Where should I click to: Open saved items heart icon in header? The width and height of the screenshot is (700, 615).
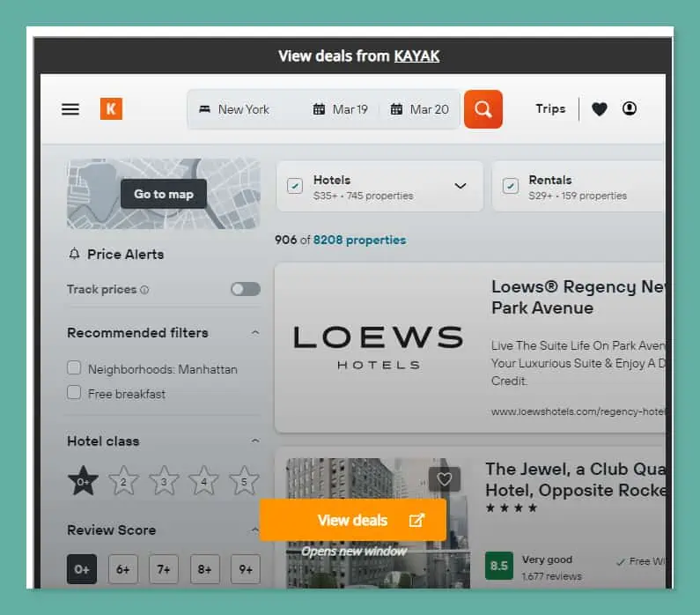tap(599, 109)
